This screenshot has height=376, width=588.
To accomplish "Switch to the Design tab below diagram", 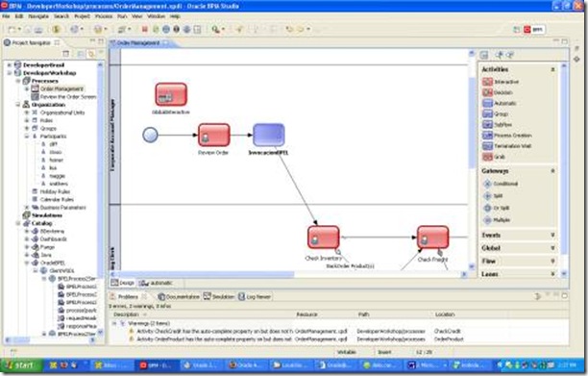I will [x=123, y=283].
